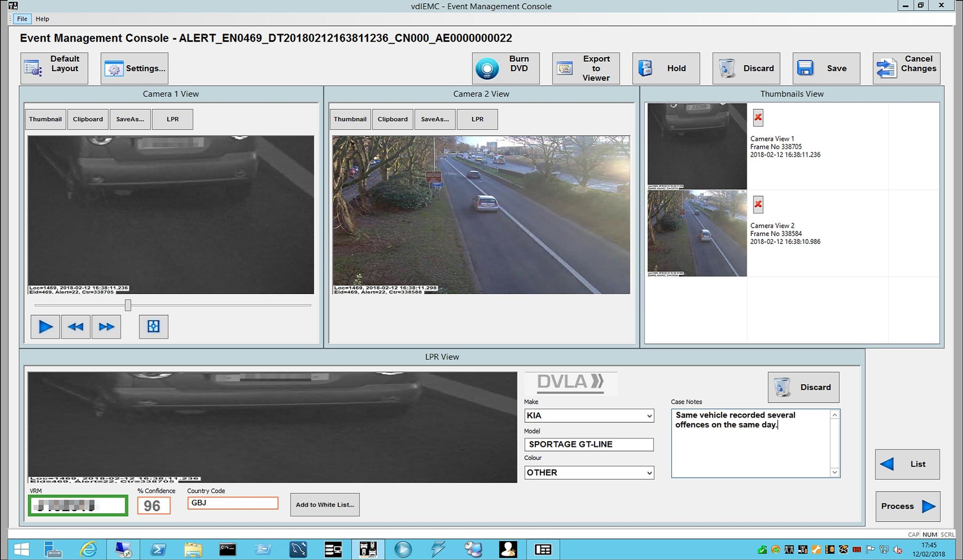The width and height of the screenshot is (963, 560).
Task: Click the Case Notes scrollbar down arrow
Action: (x=835, y=473)
